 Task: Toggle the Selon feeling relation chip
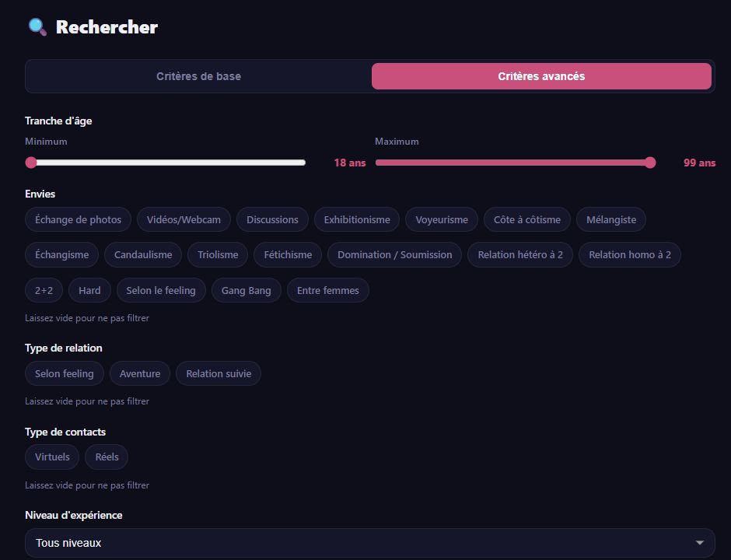pos(65,373)
